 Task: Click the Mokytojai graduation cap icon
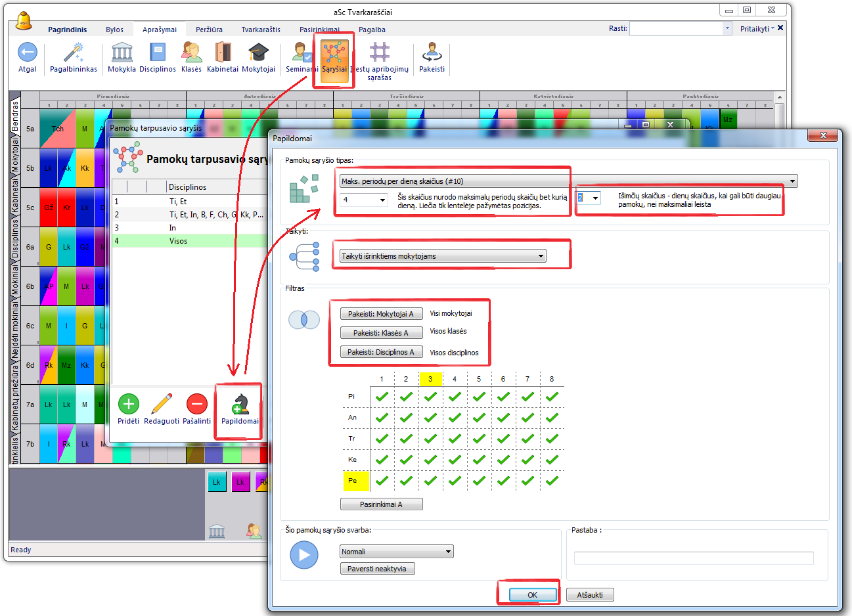coord(258,53)
